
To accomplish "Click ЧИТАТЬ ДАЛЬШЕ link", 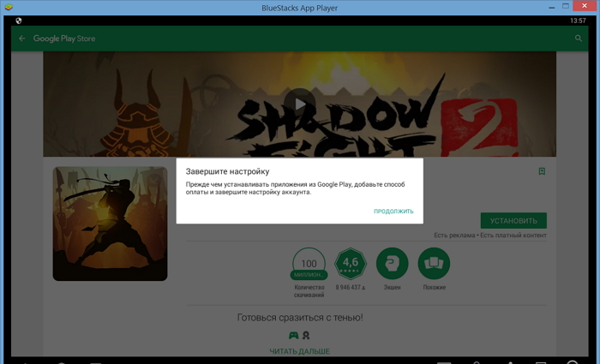I will 300,351.
